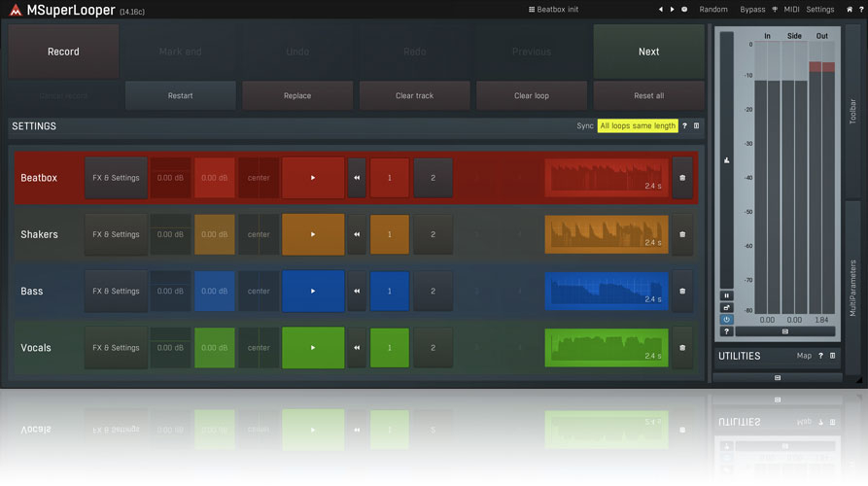The width and height of the screenshot is (868, 486).
Task: Go to the previous preset arrow
Action: (x=660, y=9)
